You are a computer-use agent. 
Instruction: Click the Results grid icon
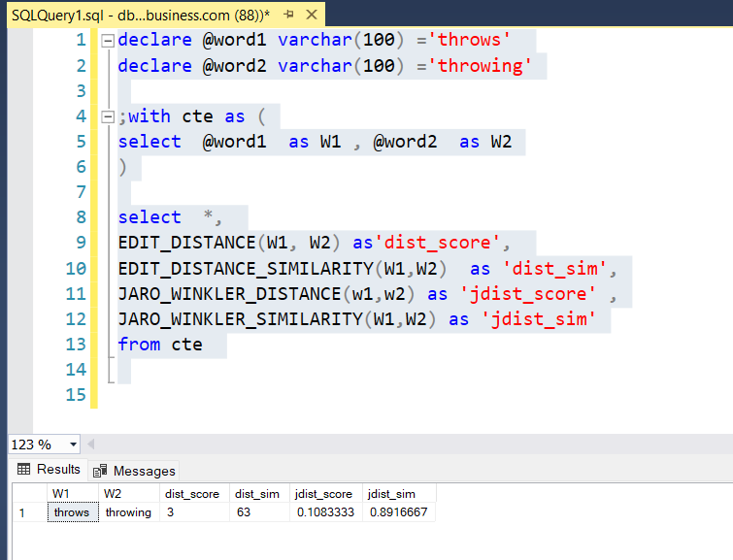click(x=23, y=469)
